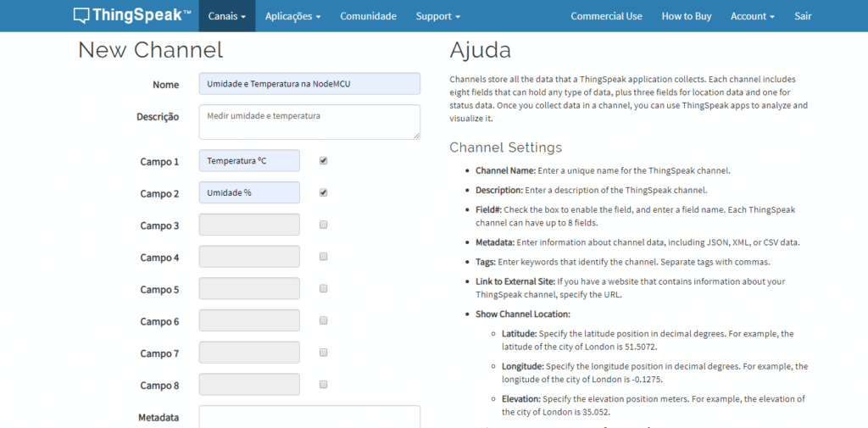868x428 pixels.
Task: Tick the Campo 8 checkbox
Action: (323, 384)
